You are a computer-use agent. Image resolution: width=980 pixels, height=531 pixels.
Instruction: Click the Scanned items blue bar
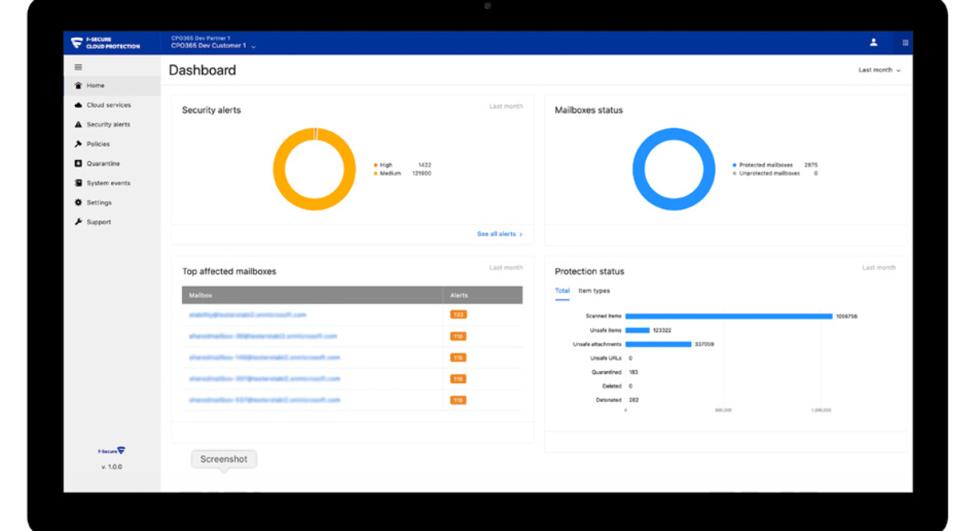[x=728, y=316]
